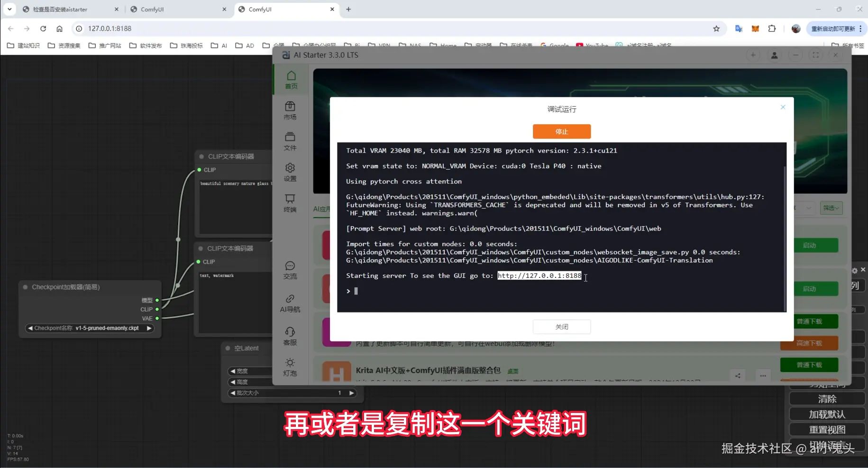Click the 停止 stop button in debug dialog
Image resolution: width=868 pixels, height=468 pixels.
[x=562, y=131]
